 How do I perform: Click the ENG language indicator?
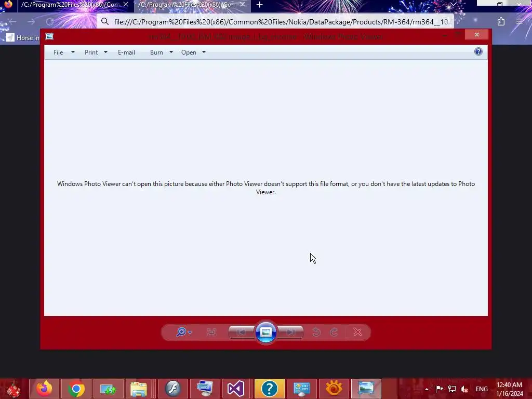tap(482, 389)
